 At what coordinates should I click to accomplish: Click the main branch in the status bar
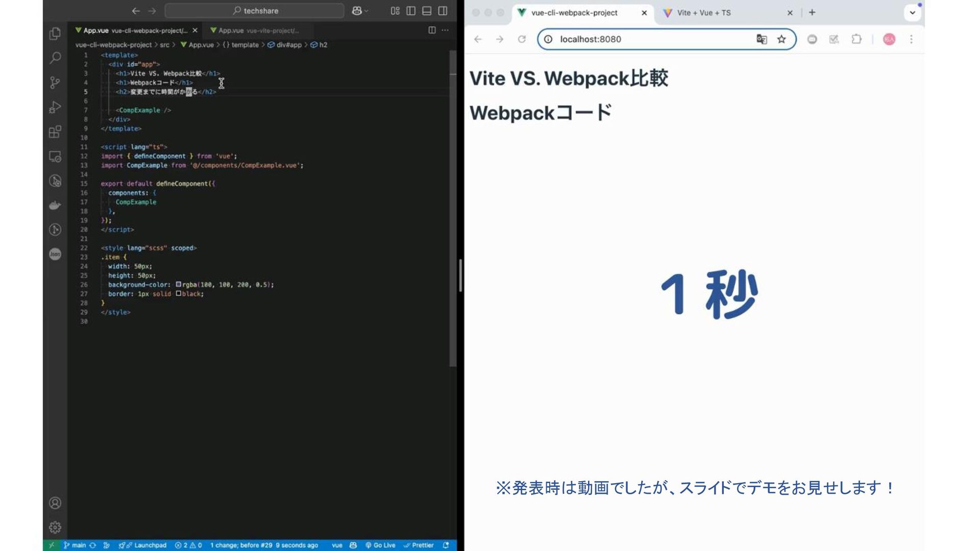[75, 545]
